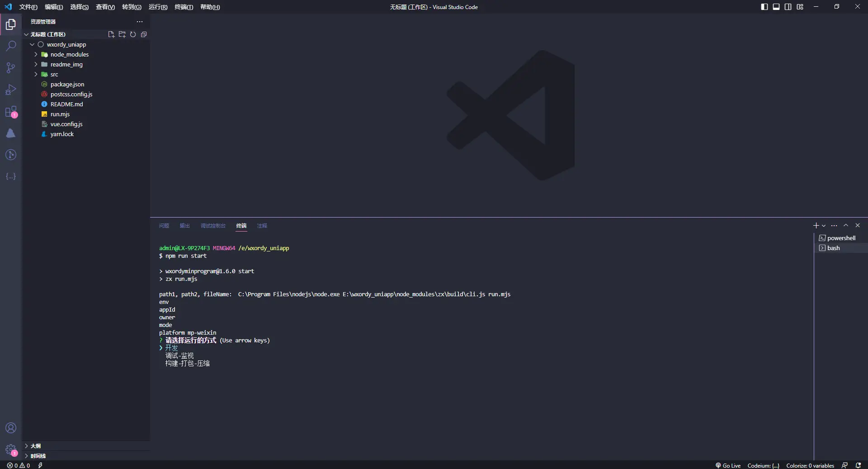
Task: Close the terminal panel
Action: [x=858, y=225]
